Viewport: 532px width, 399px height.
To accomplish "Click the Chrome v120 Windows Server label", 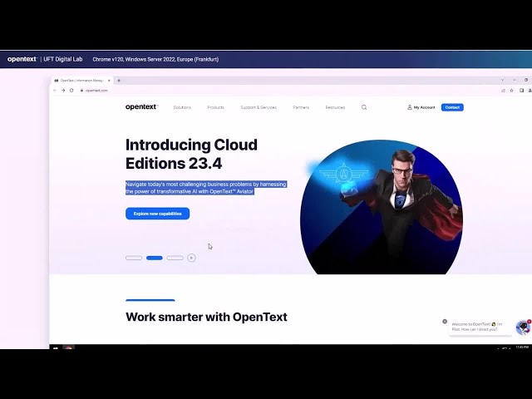I will [155, 59].
